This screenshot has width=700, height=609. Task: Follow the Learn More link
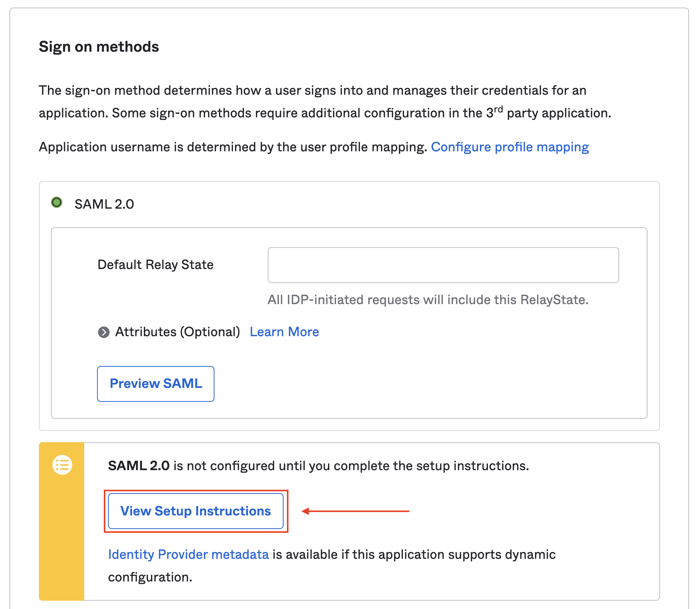click(284, 332)
